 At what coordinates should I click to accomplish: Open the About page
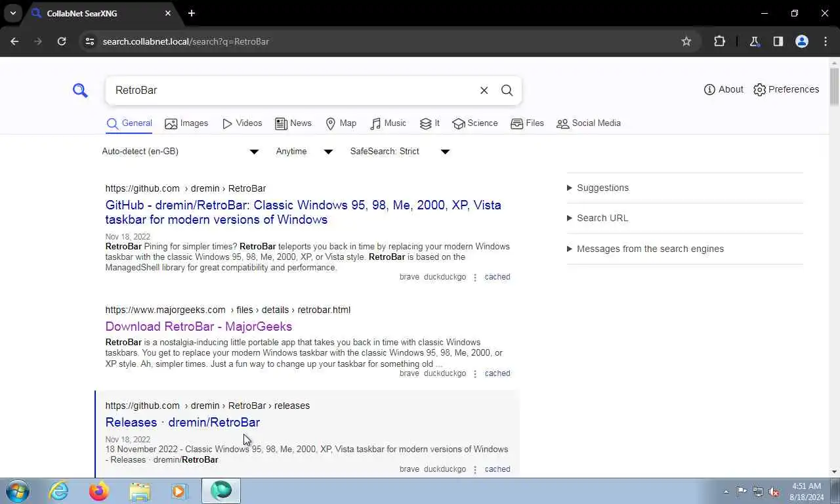pyautogui.click(x=723, y=89)
